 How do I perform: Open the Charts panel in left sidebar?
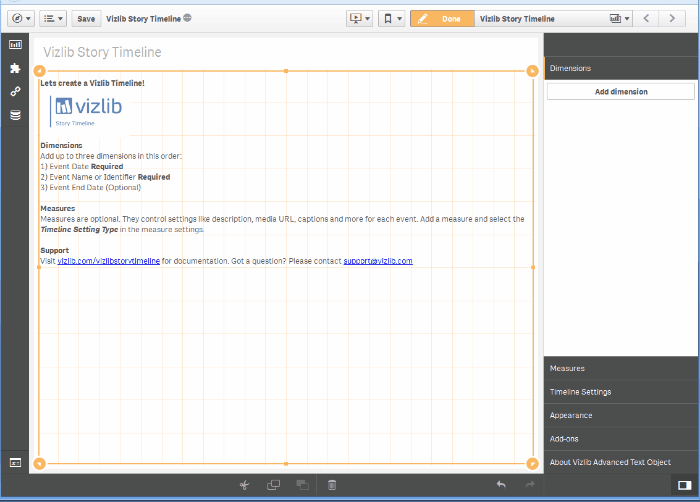[x=15, y=45]
